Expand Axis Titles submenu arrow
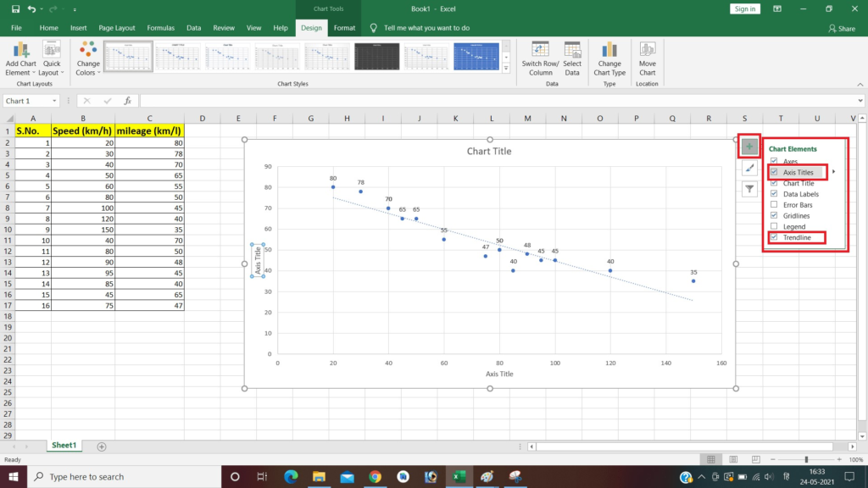This screenshot has height=488, width=868. [834, 172]
